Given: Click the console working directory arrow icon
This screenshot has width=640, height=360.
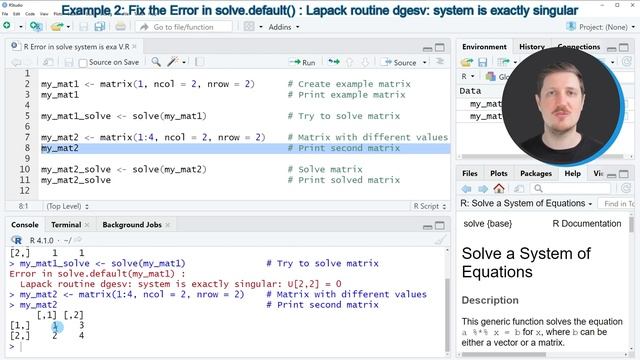Looking at the screenshot, I should click(78, 240).
